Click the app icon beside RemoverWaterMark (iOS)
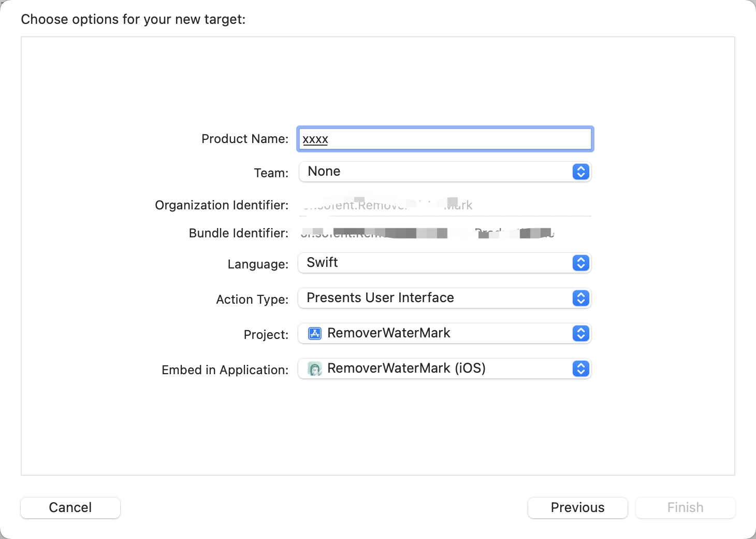Viewport: 756px width, 539px height. coord(314,368)
